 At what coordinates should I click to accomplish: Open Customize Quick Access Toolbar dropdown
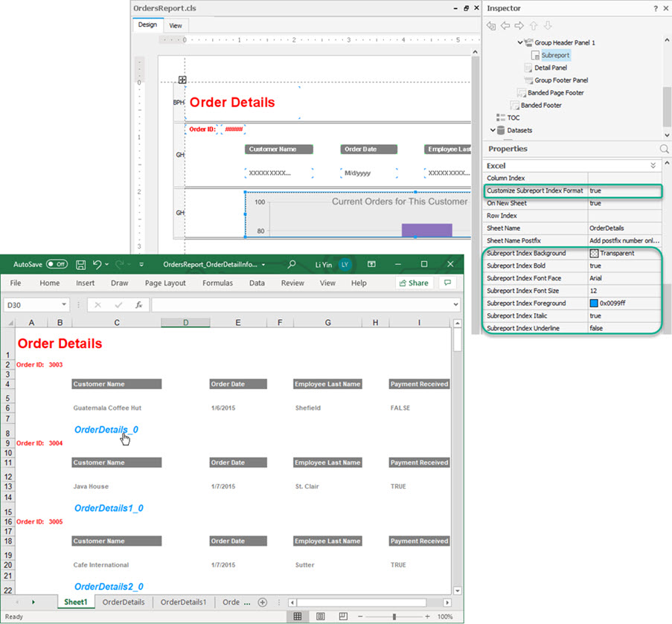[x=141, y=265]
